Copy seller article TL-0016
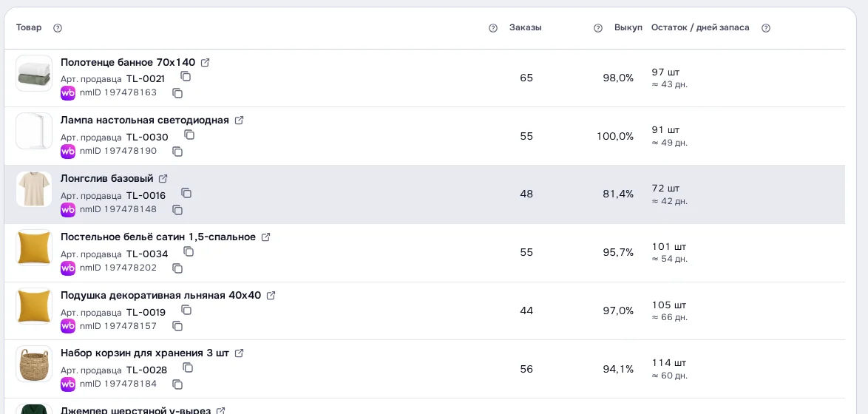Image resolution: width=868 pixels, height=414 pixels. pos(186,193)
